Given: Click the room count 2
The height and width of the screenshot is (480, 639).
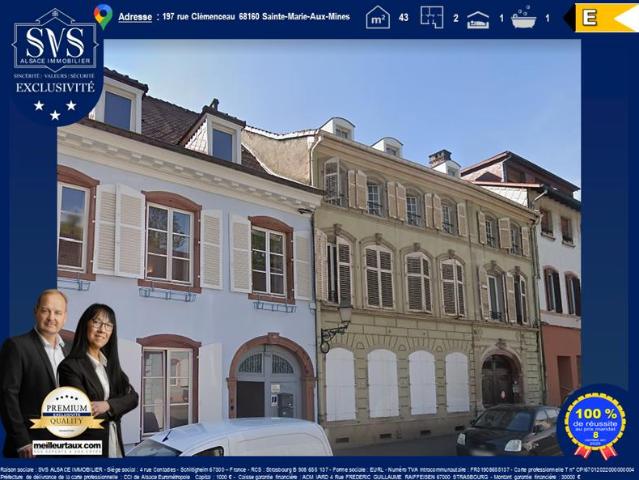Looking at the screenshot, I should coord(456,18).
